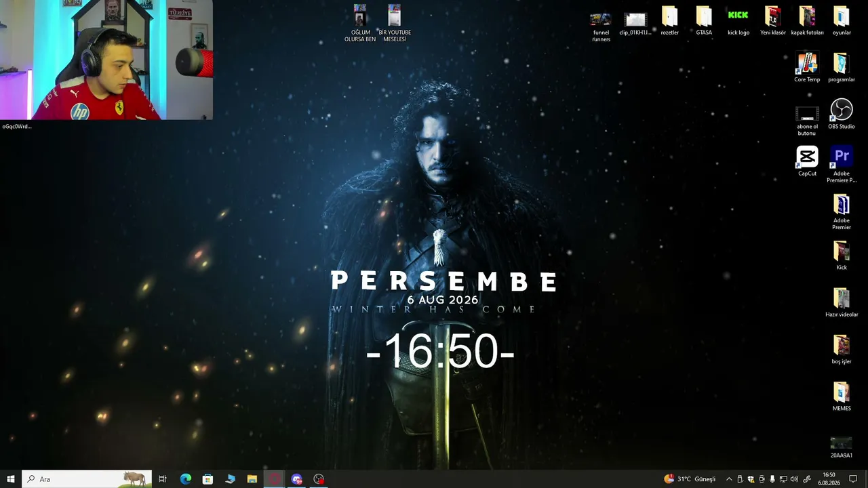The height and width of the screenshot is (488, 868).
Task: Select the funnel runners desktop thumbnail
Action: point(601,26)
